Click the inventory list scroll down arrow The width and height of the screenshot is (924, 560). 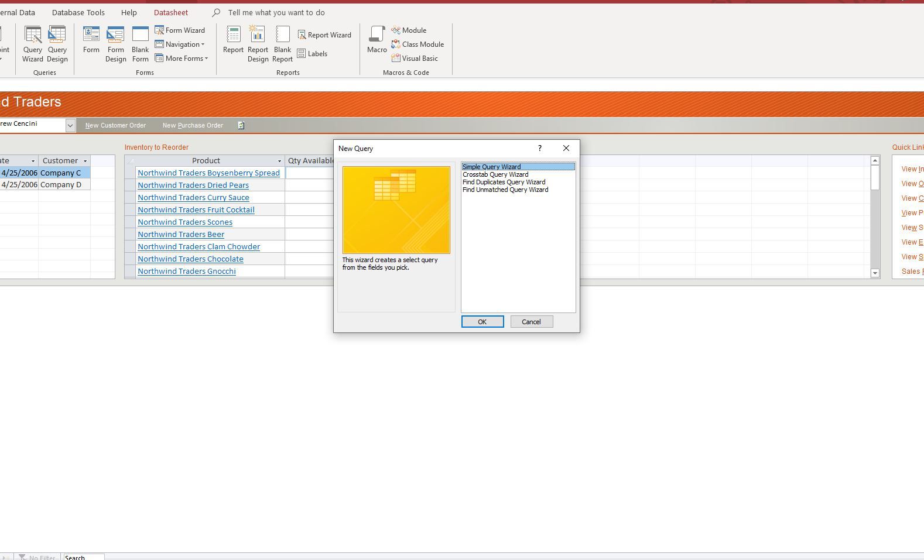[x=875, y=273]
